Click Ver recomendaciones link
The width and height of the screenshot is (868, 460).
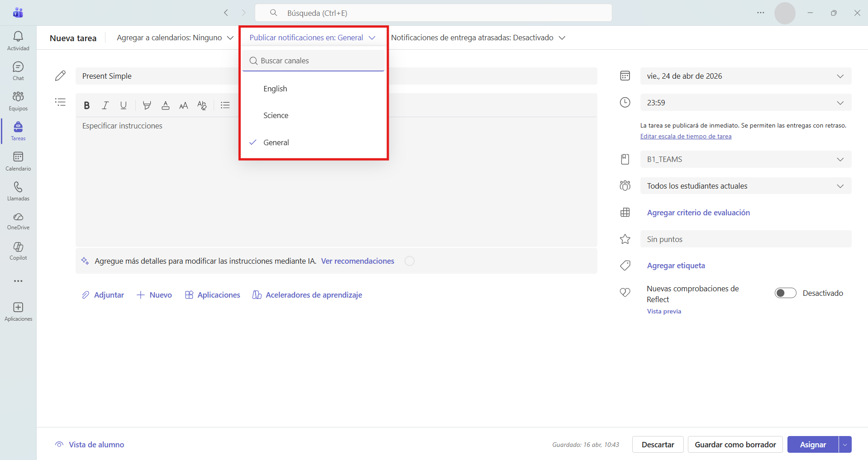pyautogui.click(x=358, y=261)
